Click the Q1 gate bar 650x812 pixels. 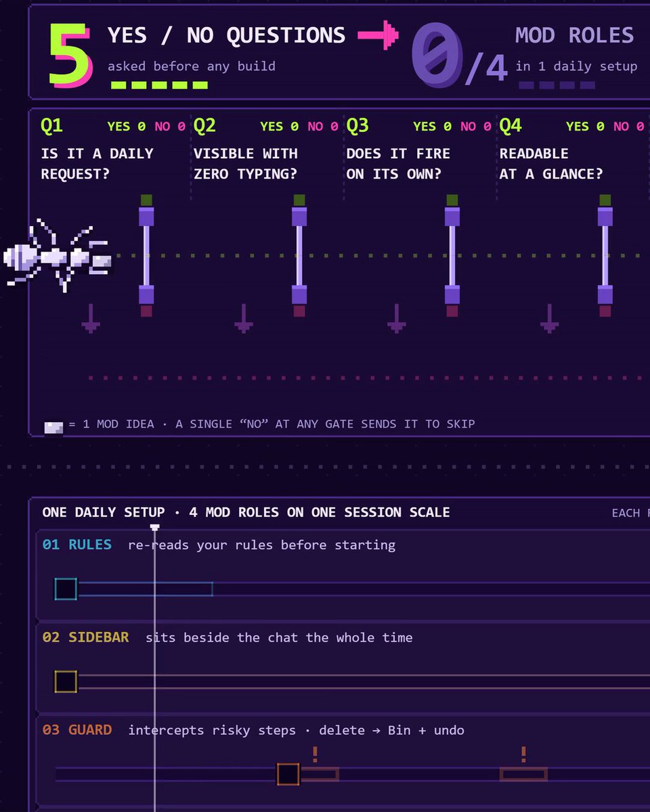coord(147,256)
